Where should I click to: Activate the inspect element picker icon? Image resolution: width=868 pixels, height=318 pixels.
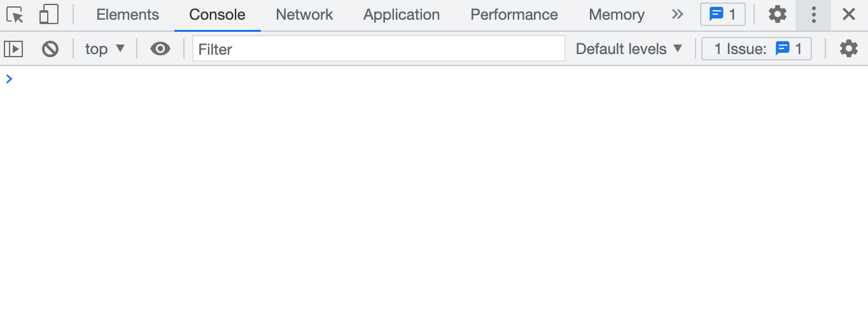click(15, 15)
